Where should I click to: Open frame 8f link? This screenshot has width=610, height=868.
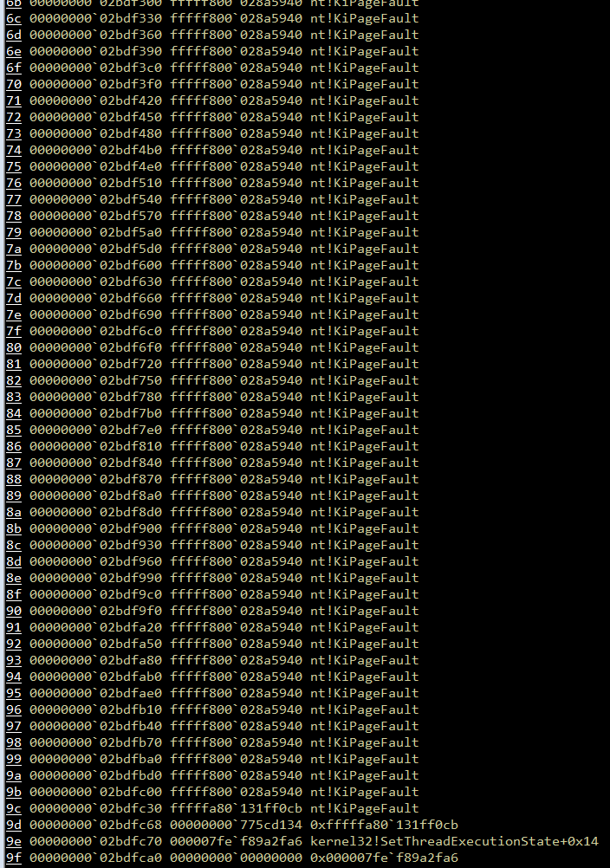point(14,594)
